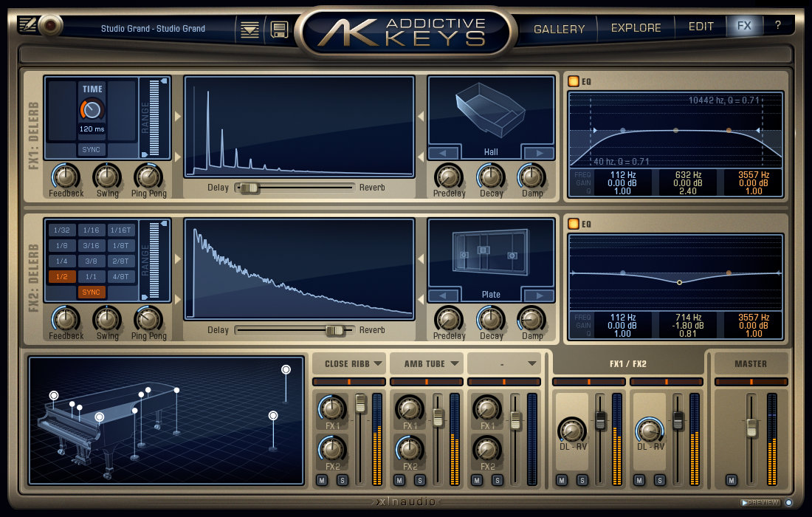Click the Decay knob in the FX2 section

[492, 321]
